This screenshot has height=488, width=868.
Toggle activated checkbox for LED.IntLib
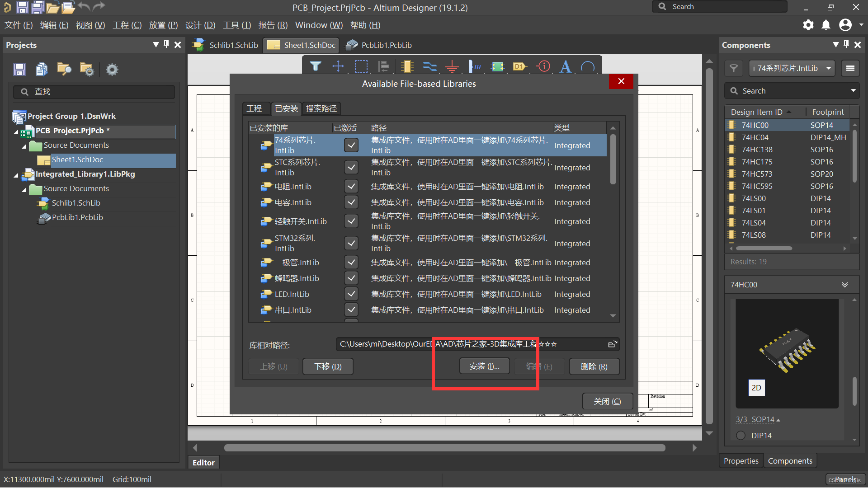pyautogui.click(x=351, y=294)
